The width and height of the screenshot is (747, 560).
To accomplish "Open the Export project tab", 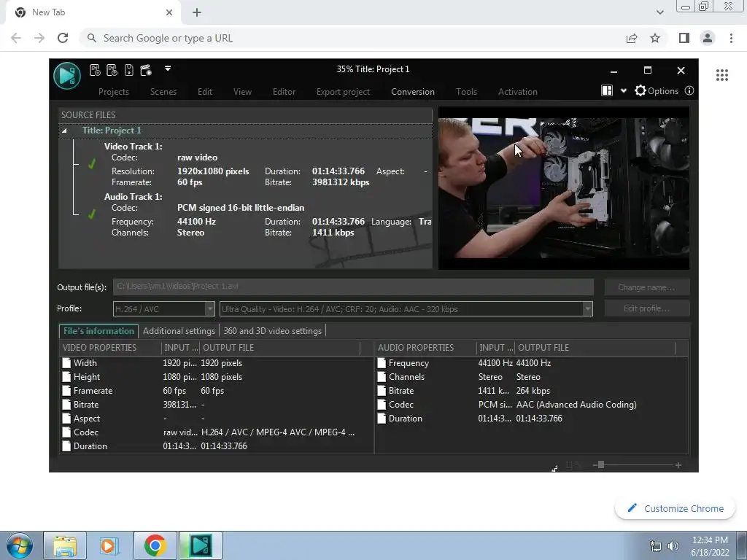I will [x=343, y=91].
